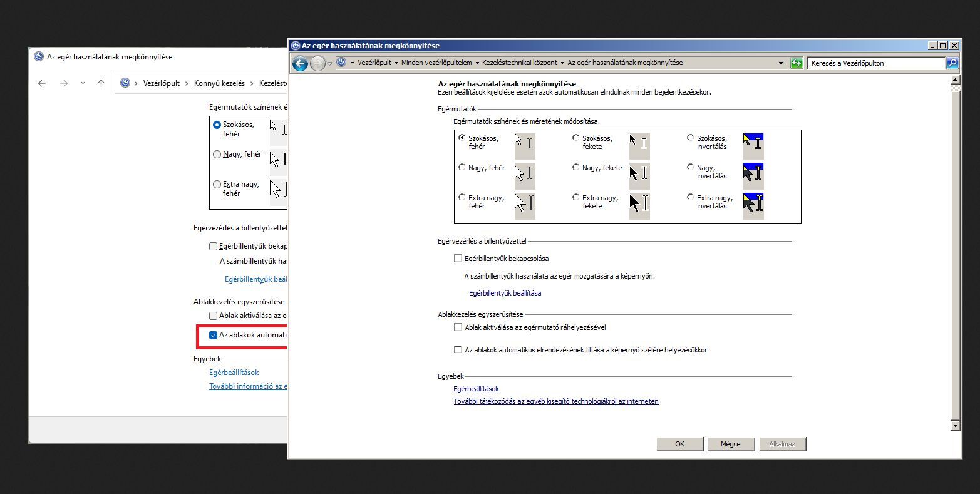This screenshot has height=494, width=980.
Task: Click Up arrow in back window
Action: (101, 83)
